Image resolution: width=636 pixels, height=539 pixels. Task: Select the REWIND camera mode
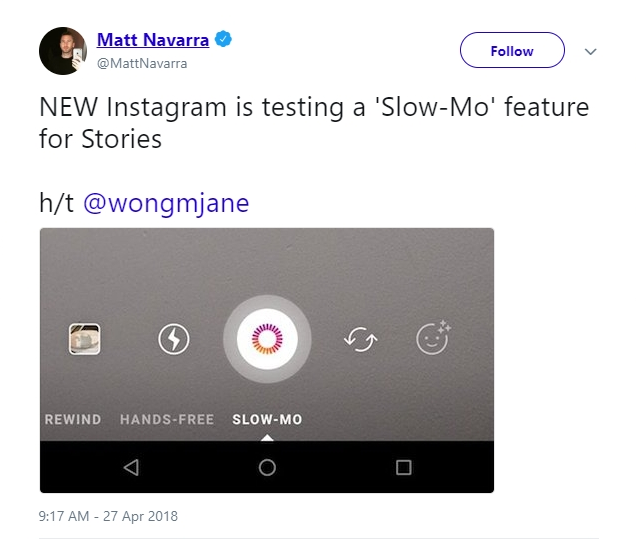click(73, 419)
